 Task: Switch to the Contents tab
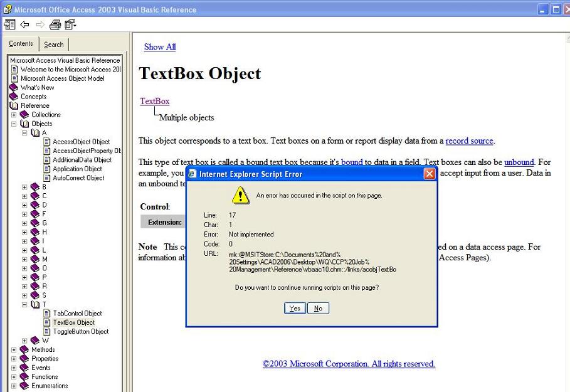tap(21, 44)
